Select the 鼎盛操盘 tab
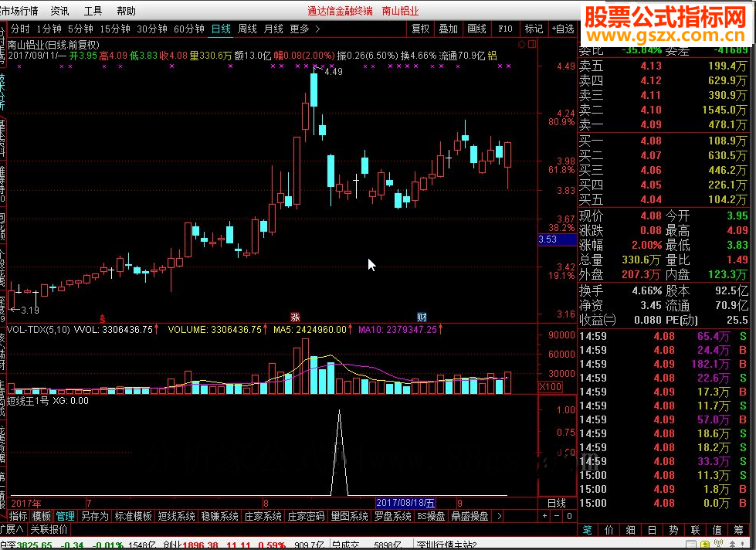Viewport: 756px width, 550px height. coord(470,516)
